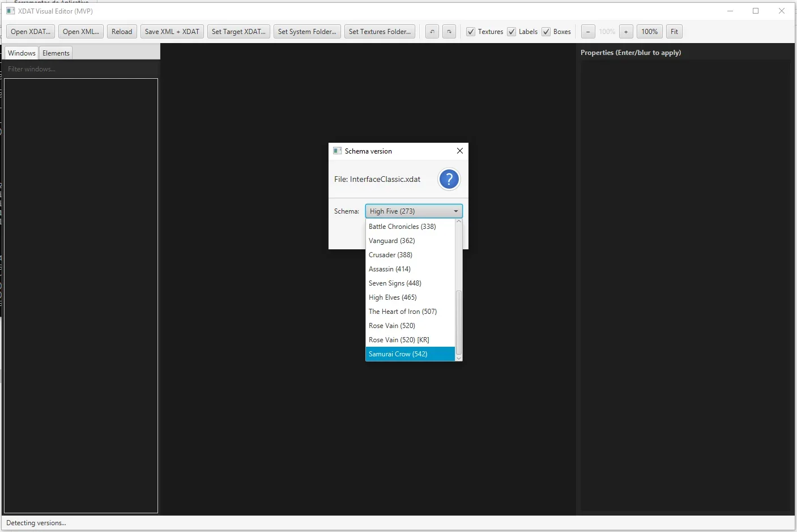The image size is (797, 532).
Task: Click Save XML + XDAT button
Action: [172, 32]
